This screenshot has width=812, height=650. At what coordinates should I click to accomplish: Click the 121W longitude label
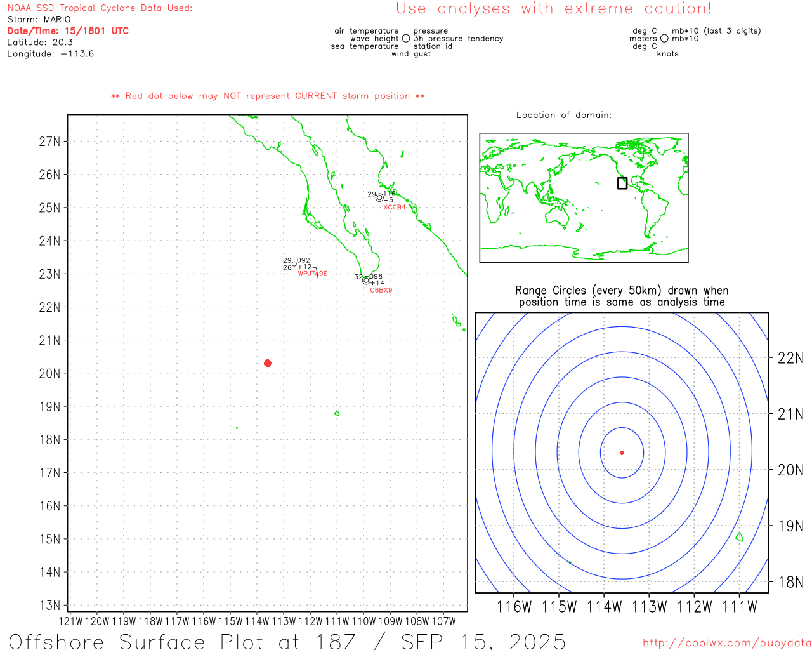tap(70, 621)
